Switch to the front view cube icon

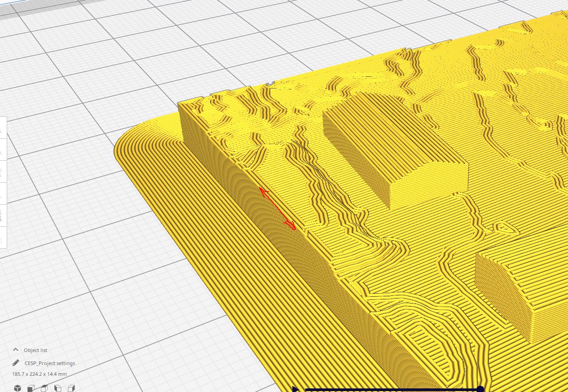(31, 388)
